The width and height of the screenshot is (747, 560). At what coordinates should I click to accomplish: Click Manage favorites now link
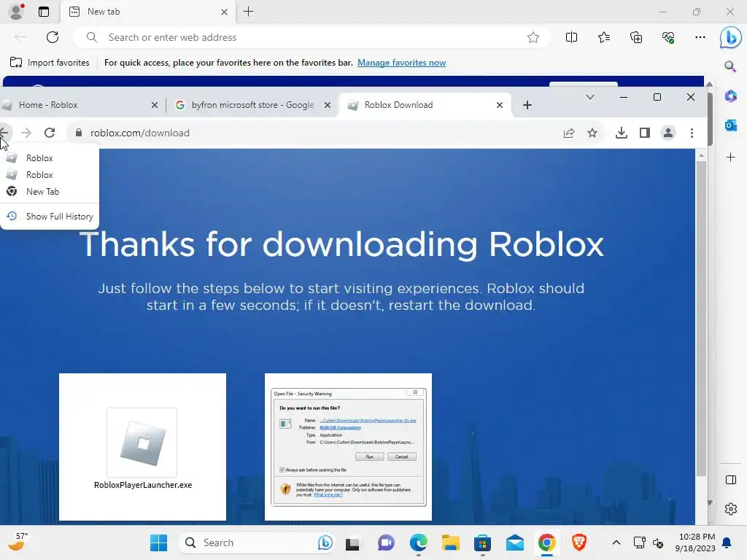point(402,63)
